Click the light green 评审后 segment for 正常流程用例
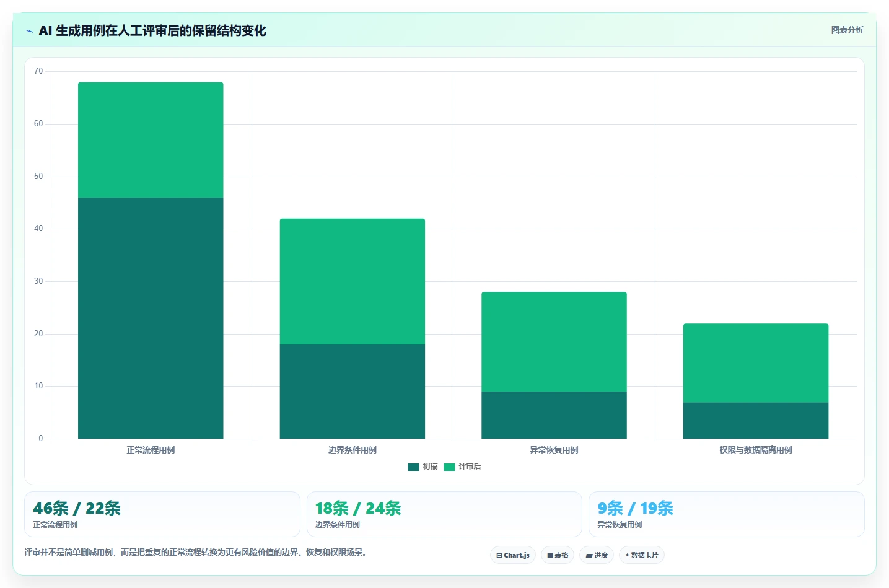Viewport: 889px width, 588px height. coord(151,140)
